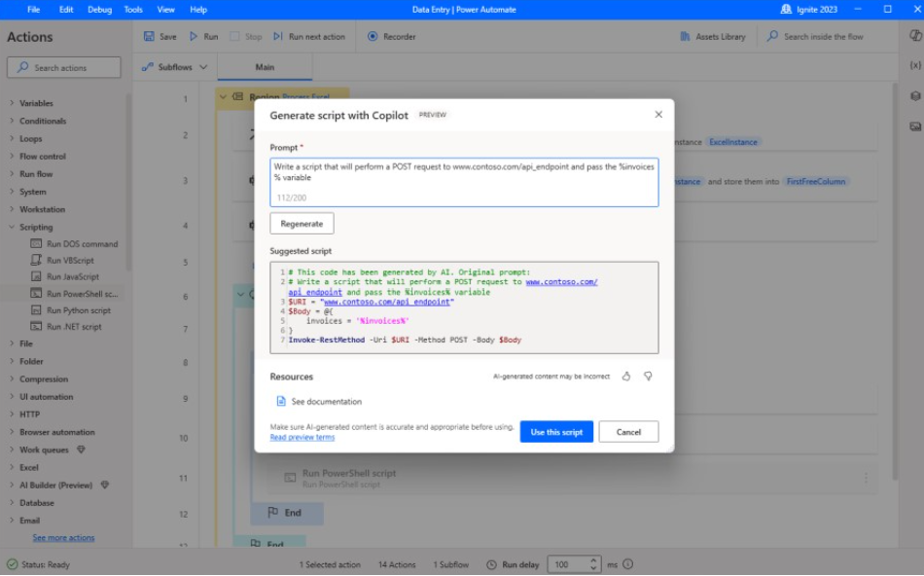Expand the Database action group

(x=12, y=502)
